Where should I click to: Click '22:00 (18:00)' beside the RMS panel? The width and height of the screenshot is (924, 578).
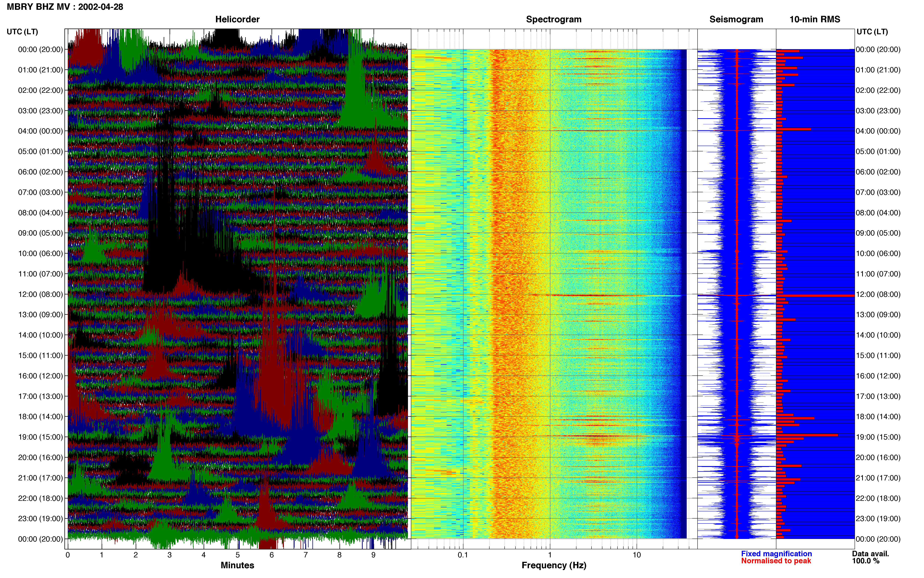tap(878, 498)
